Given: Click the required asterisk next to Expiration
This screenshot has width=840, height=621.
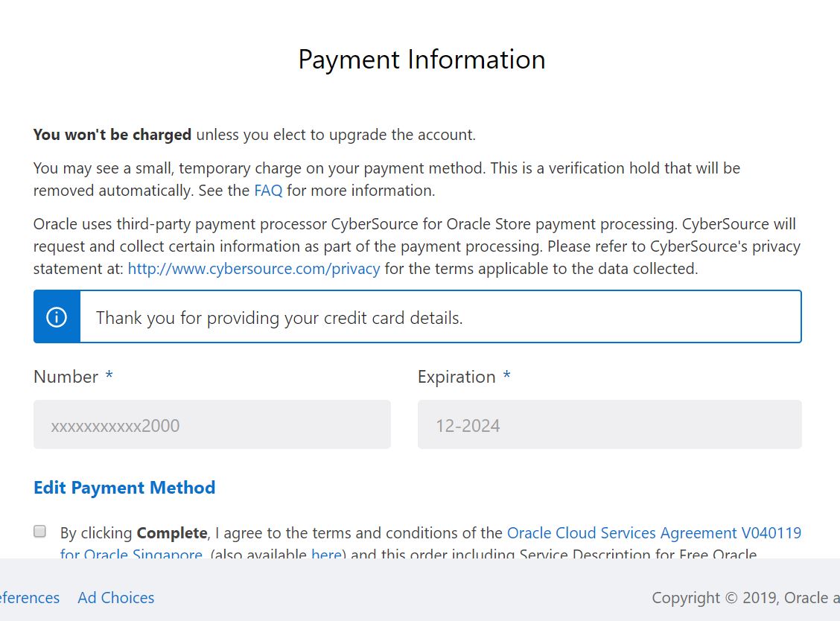Looking at the screenshot, I should (x=506, y=376).
